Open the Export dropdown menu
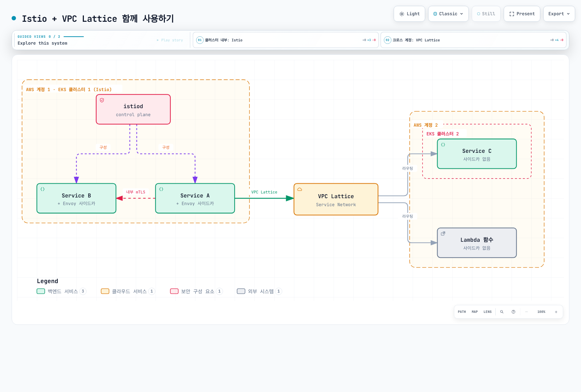 click(x=559, y=14)
